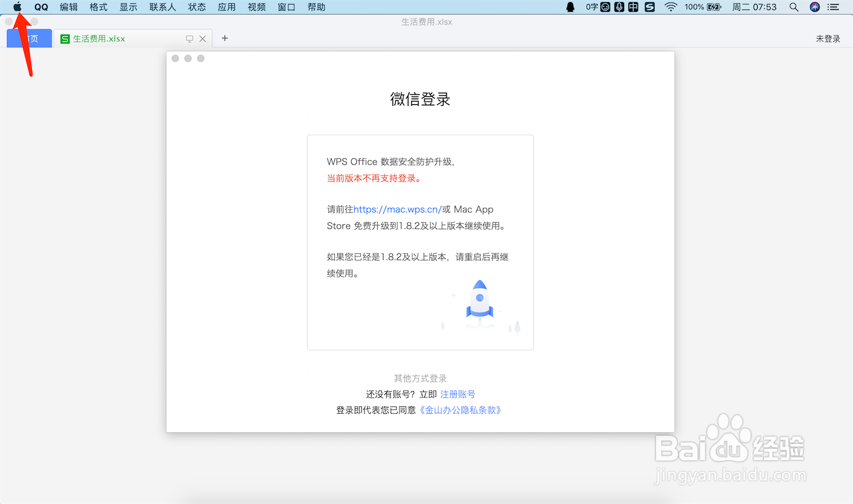
Task: Open the 金山办公隐私条款 link
Action: coord(460,410)
